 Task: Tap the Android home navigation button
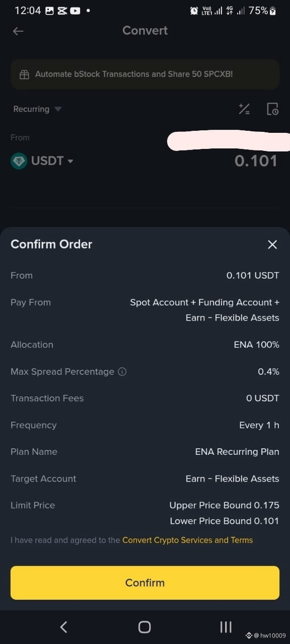[x=144, y=627]
